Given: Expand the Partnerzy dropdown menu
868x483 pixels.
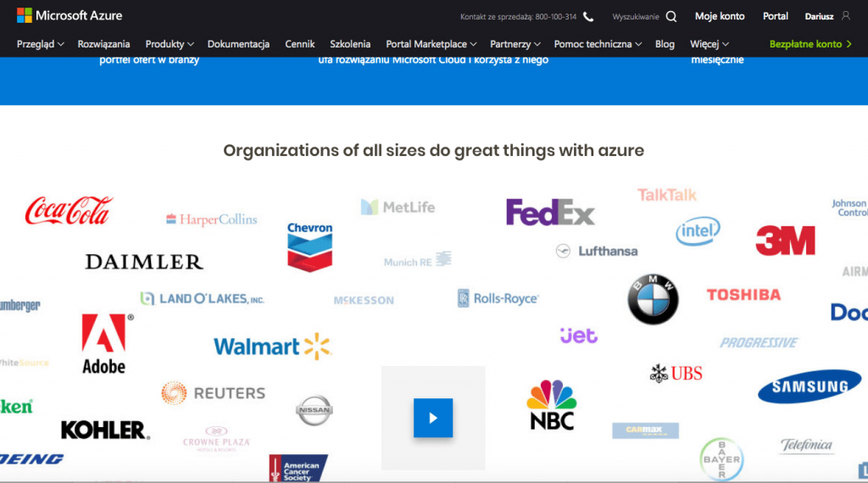Looking at the screenshot, I should [515, 44].
